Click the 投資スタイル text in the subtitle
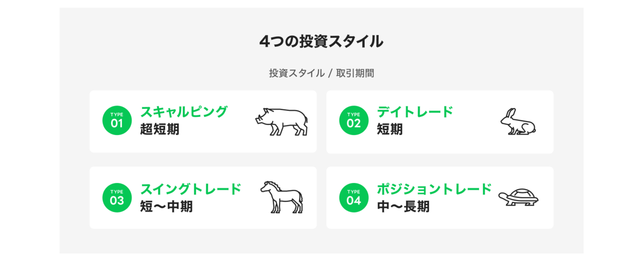Viewport: 644px width, 260px height. click(x=297, y=73)
